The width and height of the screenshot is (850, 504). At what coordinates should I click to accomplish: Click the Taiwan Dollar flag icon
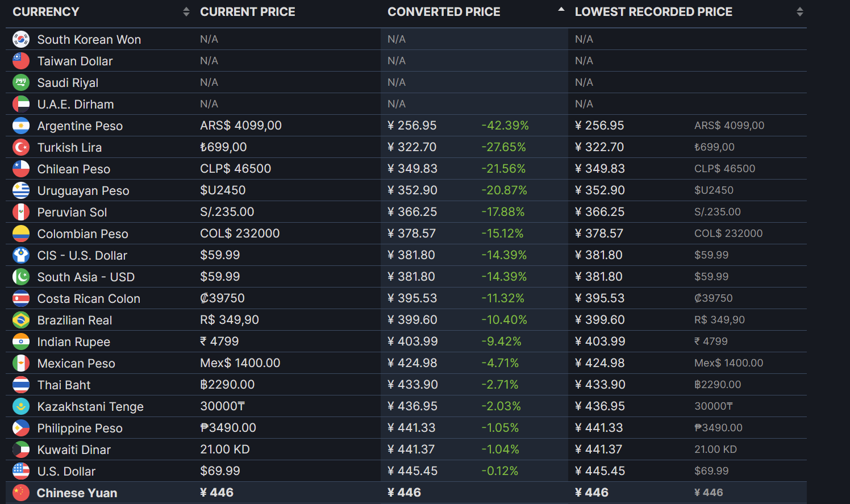point(21,61)
